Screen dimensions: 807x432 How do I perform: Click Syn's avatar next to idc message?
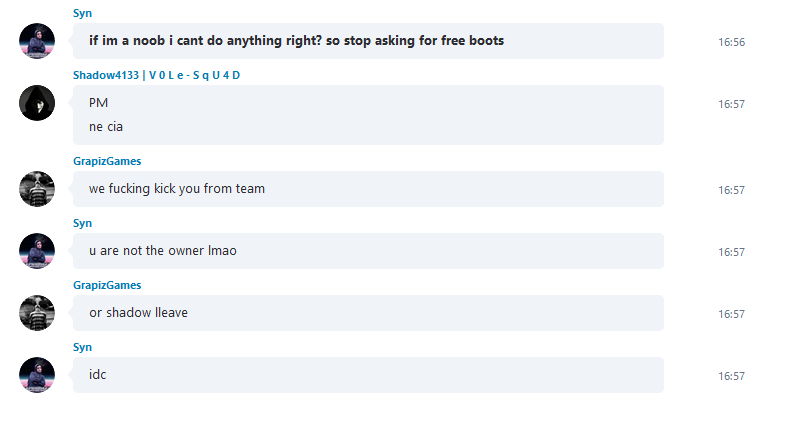click(37, 375)
